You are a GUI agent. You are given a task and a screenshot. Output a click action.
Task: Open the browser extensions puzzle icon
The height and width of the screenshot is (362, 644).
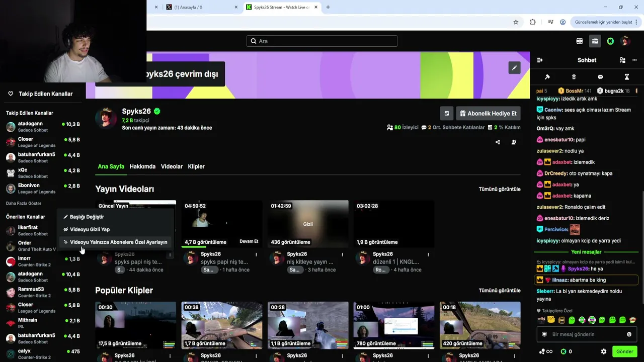[533, 22]
